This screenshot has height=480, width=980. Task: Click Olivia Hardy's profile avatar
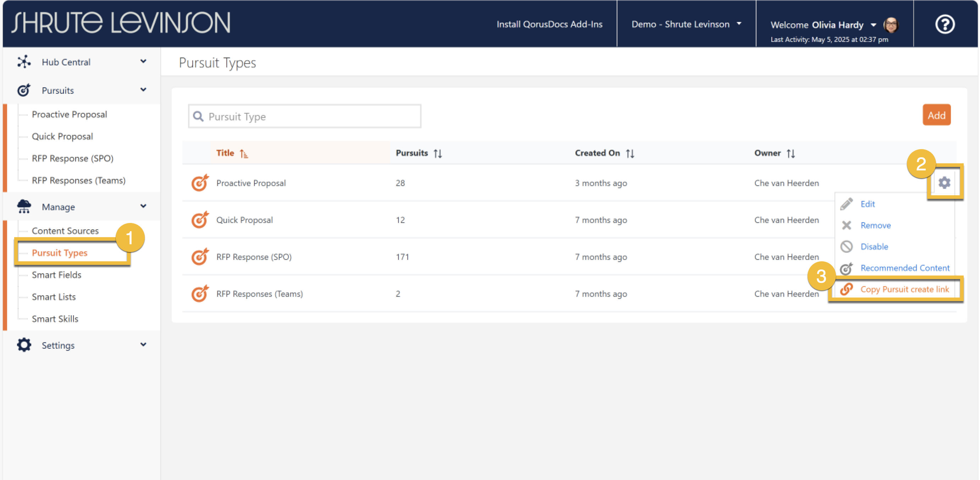pos(891,25)
